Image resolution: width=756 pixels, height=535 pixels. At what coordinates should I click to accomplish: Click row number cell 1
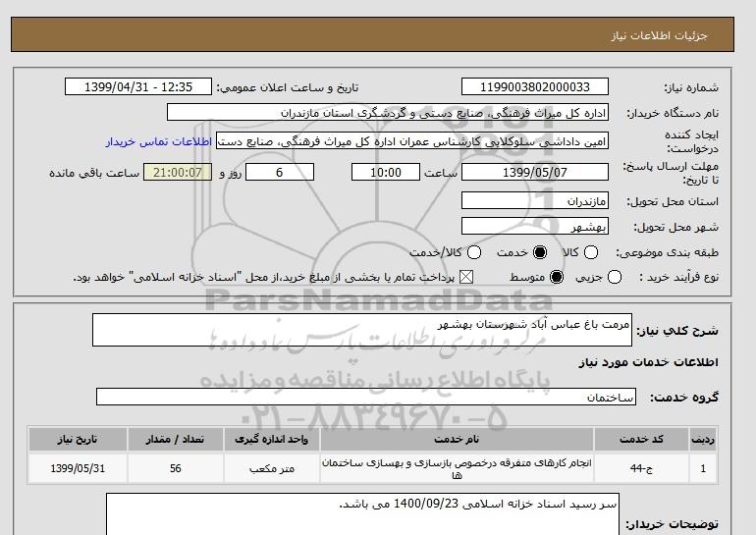[703, 468]
